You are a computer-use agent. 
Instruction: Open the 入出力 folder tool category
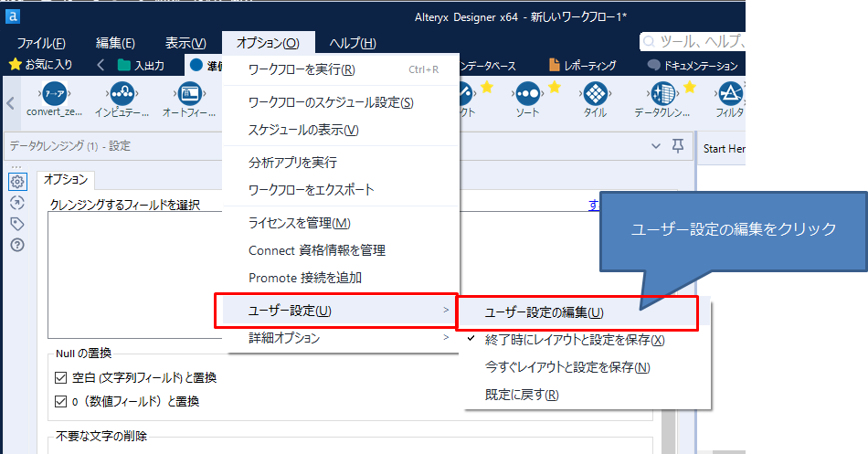[x=141, y=66]
